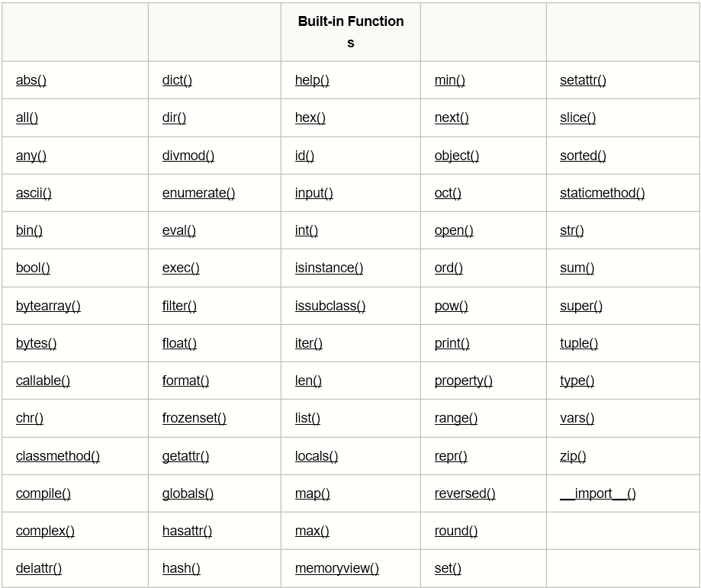Click the divmod() link
The image size is (701, 588).
click(188, 156)
